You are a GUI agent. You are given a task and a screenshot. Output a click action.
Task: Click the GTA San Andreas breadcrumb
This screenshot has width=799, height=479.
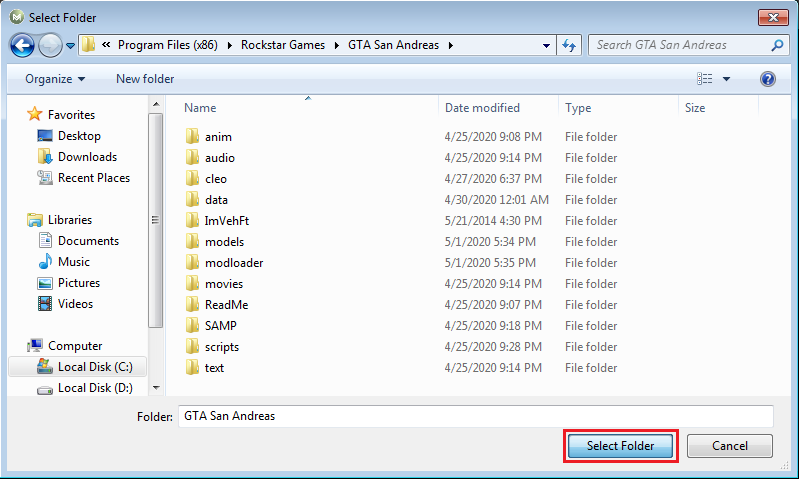point(393,45)
